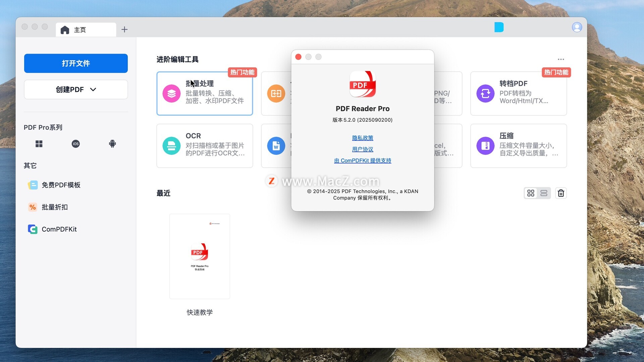Click the ComPDFKit logo icon

tap(33, 229)
